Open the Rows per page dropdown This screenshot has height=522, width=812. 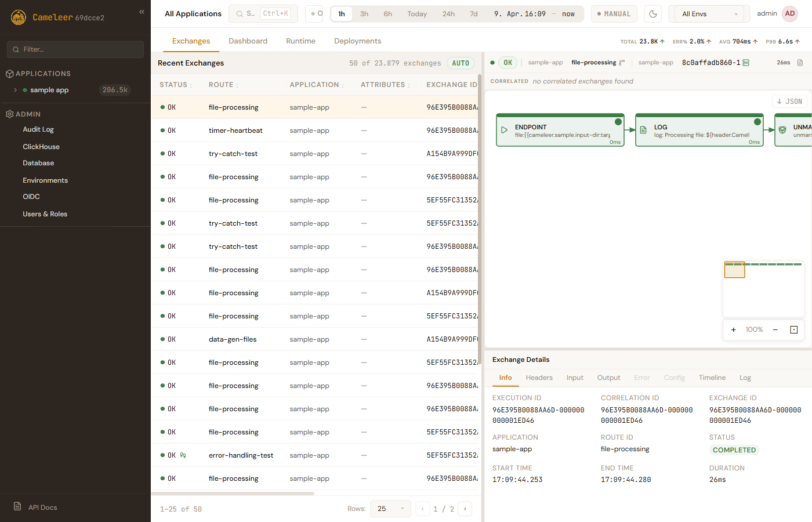pos(390,509)
